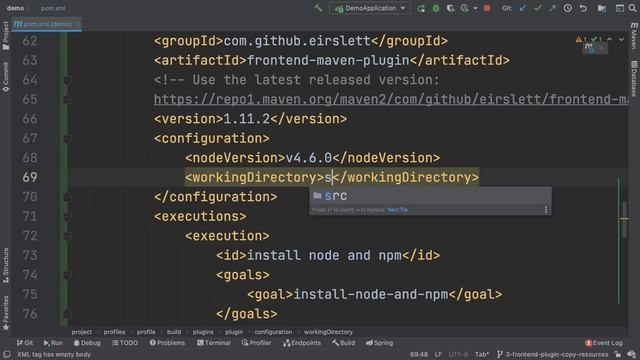Open completion popup options (three dots)

(546, 210)
